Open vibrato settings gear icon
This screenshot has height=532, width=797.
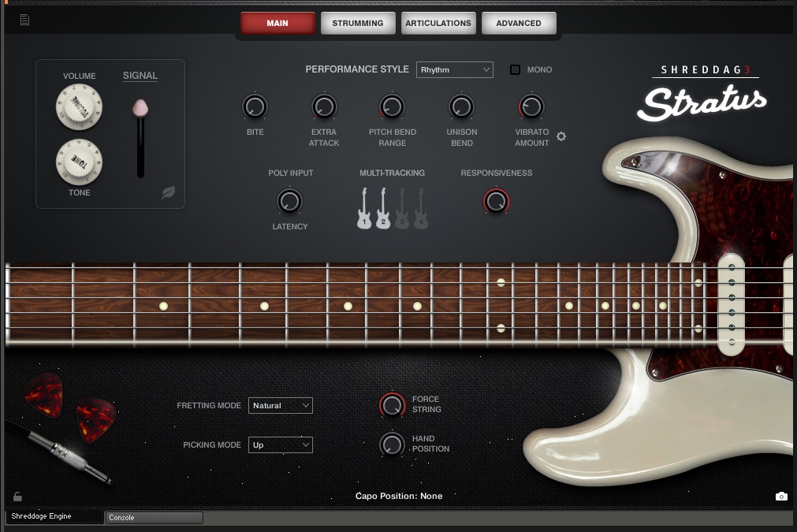click(x=561, y=136)
